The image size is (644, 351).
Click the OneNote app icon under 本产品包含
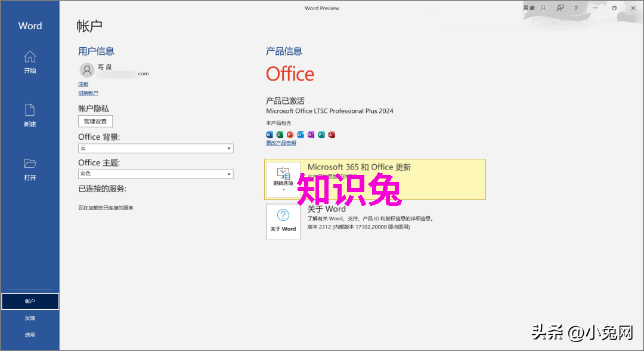tap(311, 134)
